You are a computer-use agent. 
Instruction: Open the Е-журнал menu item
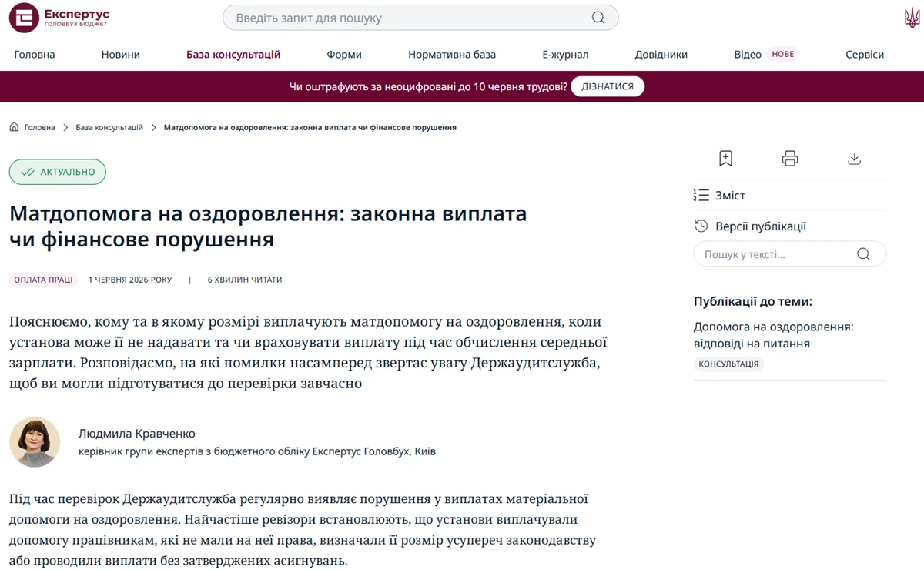(565, 55)
